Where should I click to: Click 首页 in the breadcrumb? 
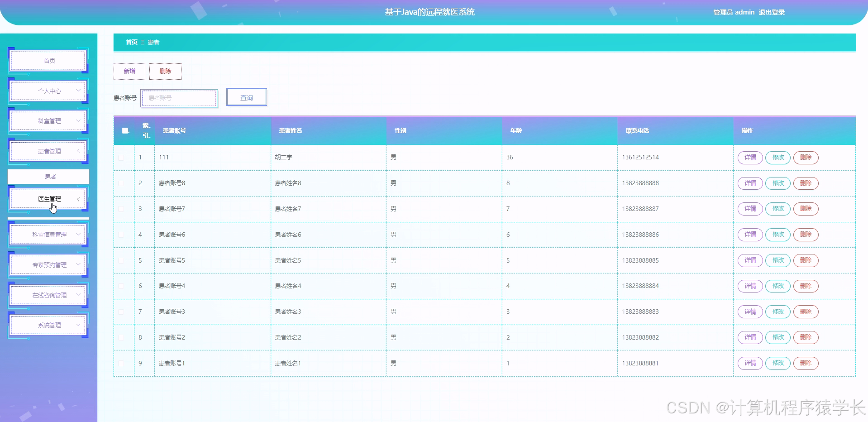(132, 42)
